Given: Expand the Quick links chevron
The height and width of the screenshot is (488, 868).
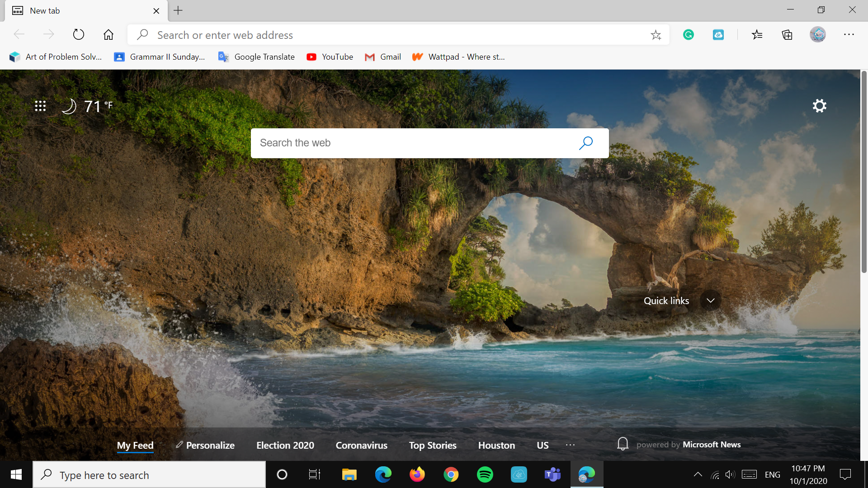Looking at the screenshot, I should pyautogui.click(x=710, y=300).
